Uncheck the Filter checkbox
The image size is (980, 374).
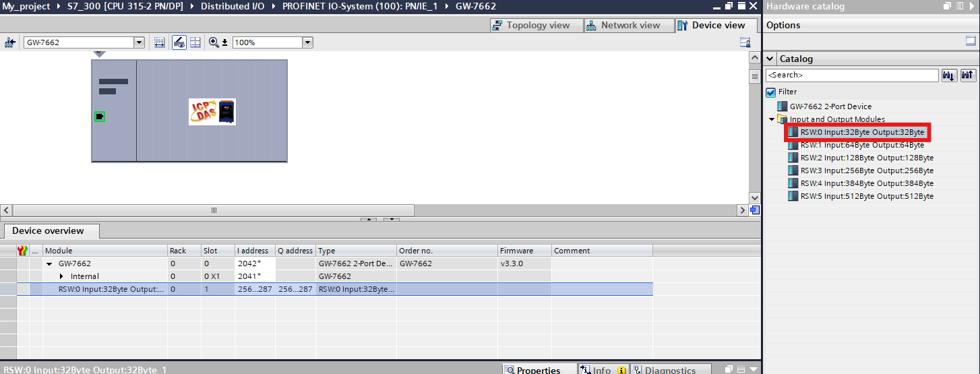pyautogui.click(x=771, y=92)
